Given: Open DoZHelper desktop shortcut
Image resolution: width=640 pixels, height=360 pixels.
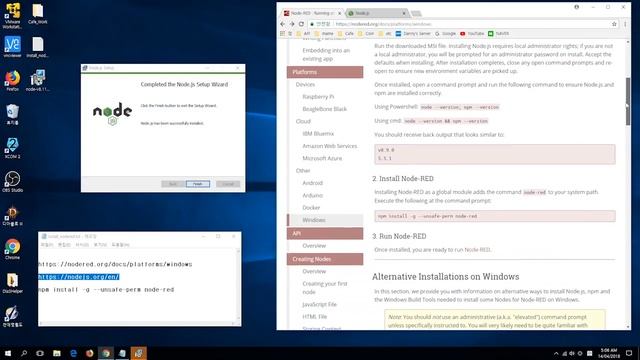Looking at the screenshot, I should (12, 283).
